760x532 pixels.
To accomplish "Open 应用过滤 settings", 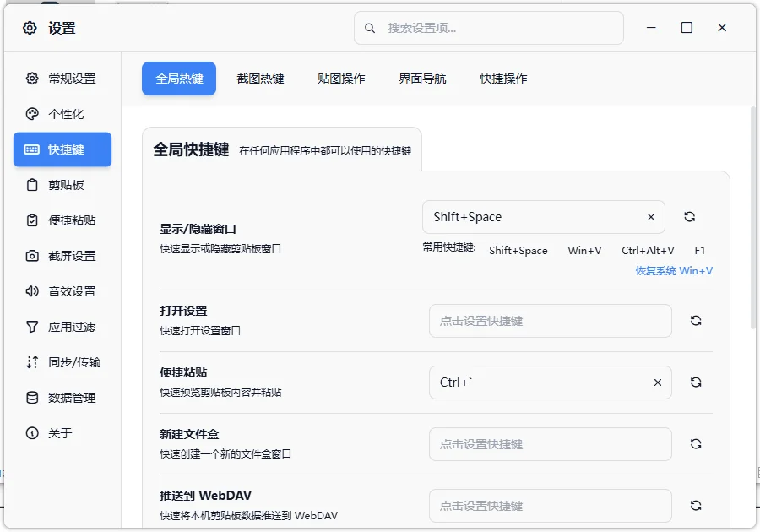I will coord(62,327).
